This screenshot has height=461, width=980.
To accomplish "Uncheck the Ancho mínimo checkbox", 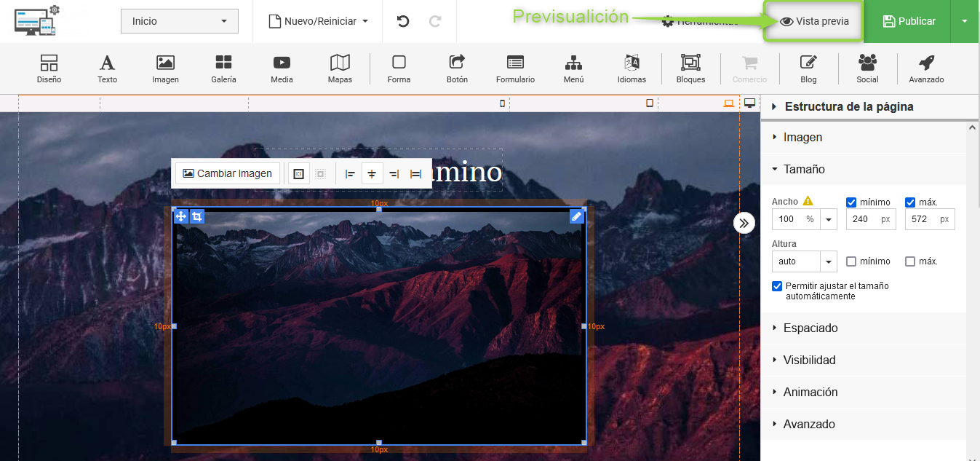I will click(851, 202).
